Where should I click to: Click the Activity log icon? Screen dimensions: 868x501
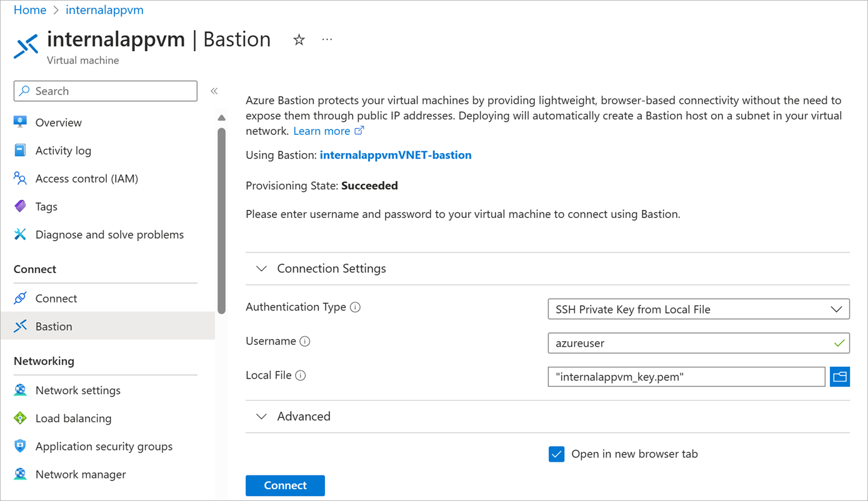[20, 150]
